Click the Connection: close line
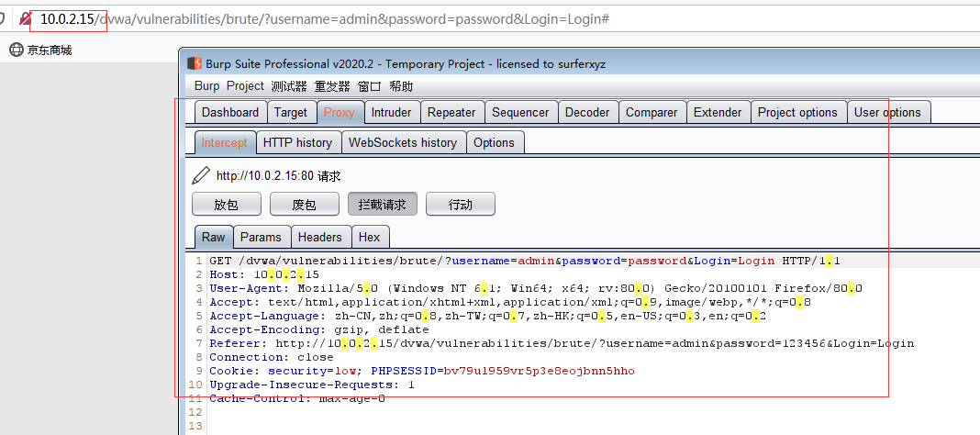 pyautogui.click(x=272, y=357)
